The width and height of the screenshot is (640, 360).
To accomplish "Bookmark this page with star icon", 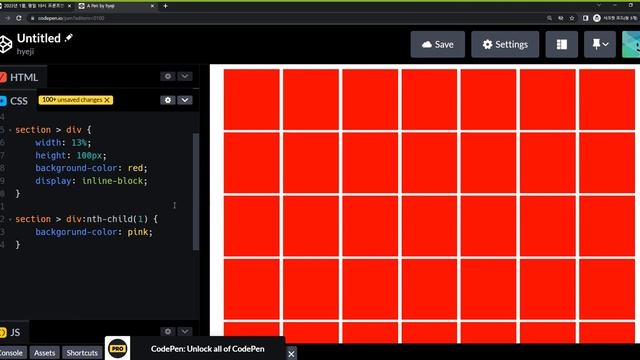I will (572, 18).
